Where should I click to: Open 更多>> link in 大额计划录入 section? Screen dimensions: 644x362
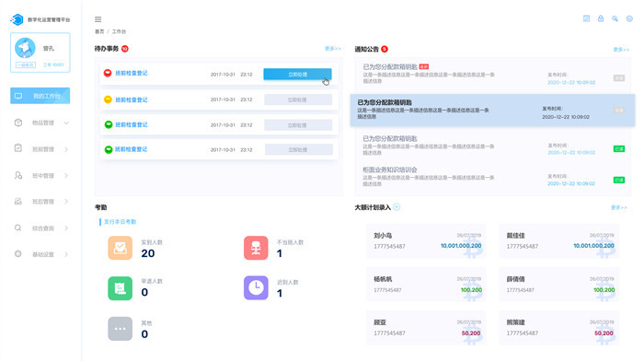618,207
